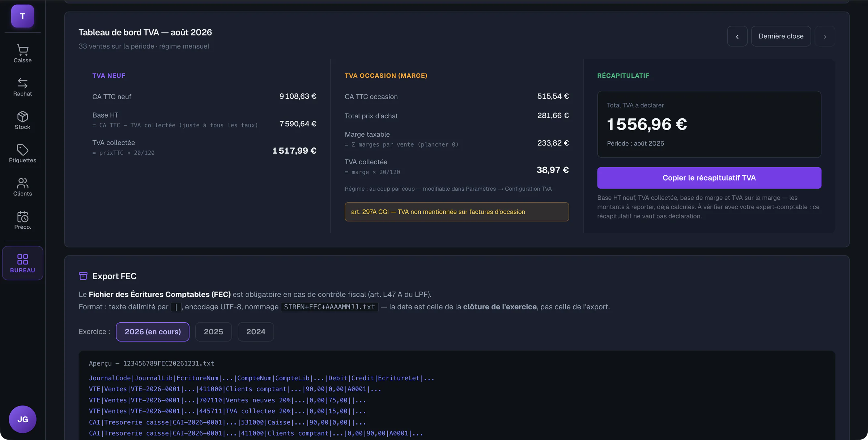The width and height of the screenshot is (868, 440).
Task: Click the T logo at top of sidebar
Action: [x=22, y=16]
